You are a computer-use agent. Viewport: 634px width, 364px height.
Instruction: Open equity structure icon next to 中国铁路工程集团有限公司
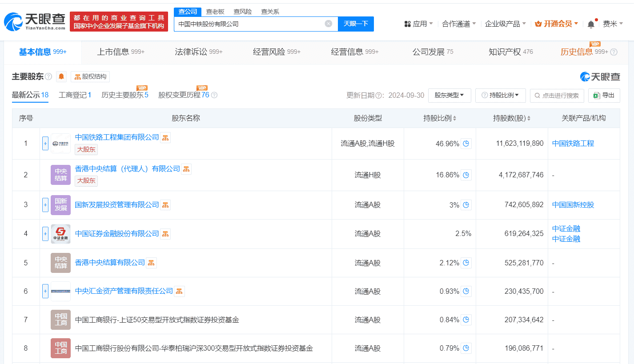click(x=165, y=138)
